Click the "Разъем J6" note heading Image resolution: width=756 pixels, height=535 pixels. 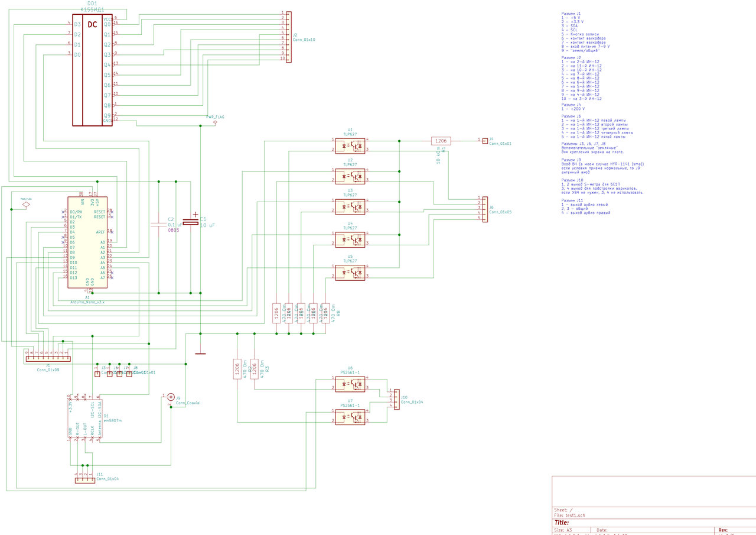pos(571,116)
